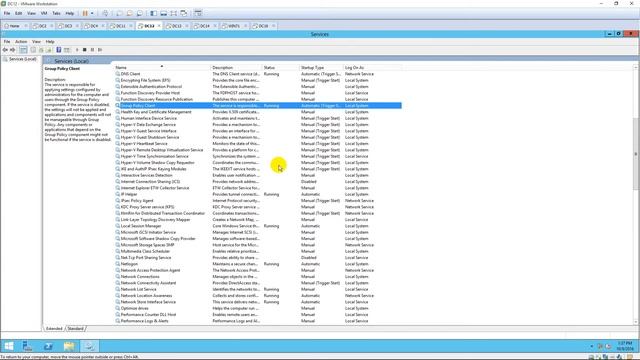The height and width of the screenshot is (360, 640).
Task: Select the Multimedia Class Scheduler row
Action: point(258,251)
